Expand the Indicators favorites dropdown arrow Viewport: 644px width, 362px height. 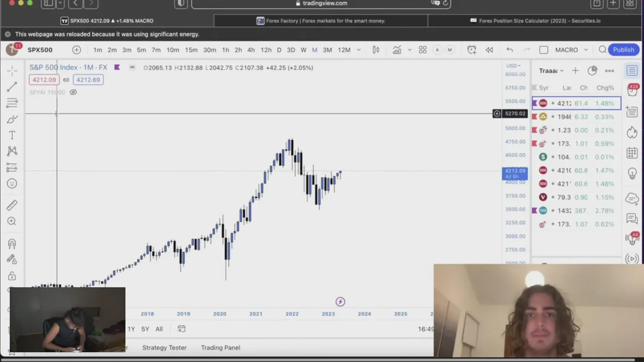(410, 50)
